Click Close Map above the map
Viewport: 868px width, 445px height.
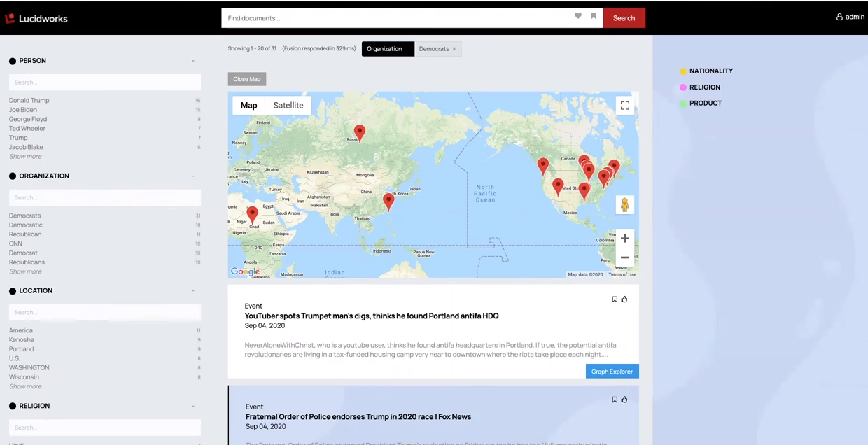tap(246, 78)
